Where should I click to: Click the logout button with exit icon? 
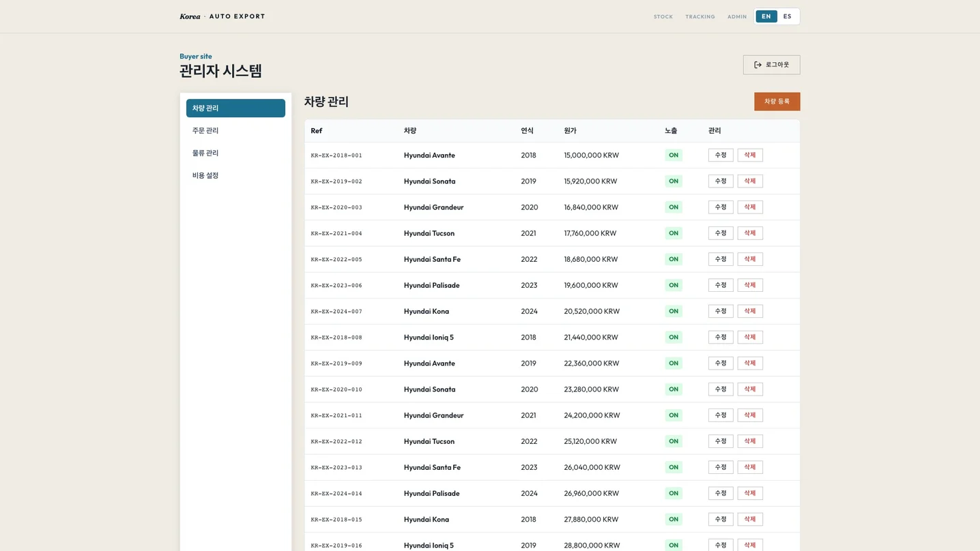(x=771, y=65)
